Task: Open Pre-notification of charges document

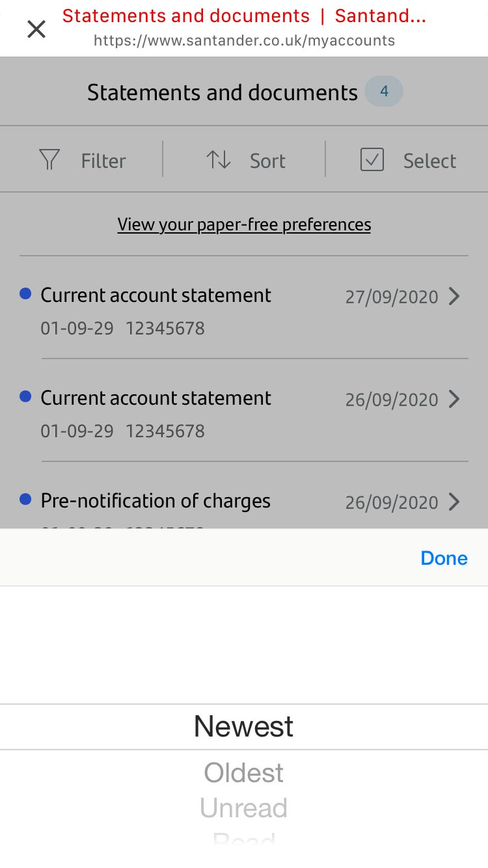Action: click(x=156, y=501)
